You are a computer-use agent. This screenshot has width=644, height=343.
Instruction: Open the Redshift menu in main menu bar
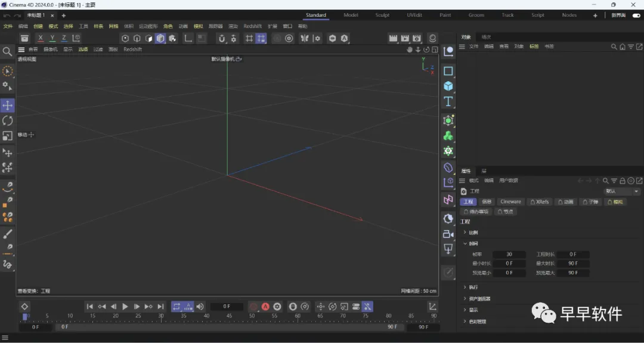(253, 26)
